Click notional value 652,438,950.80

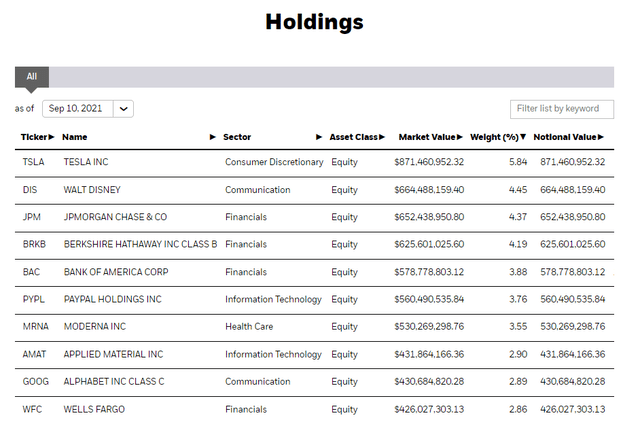573,217
